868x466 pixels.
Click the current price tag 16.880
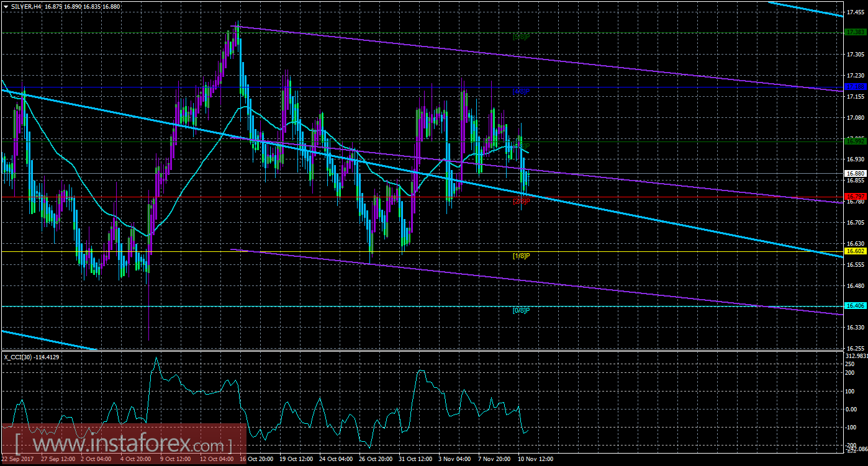click(x=855, y=173)
